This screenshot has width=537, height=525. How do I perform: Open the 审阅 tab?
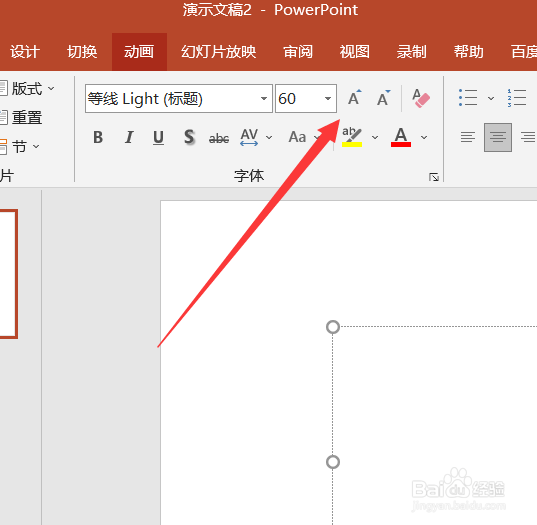point(298,52)
